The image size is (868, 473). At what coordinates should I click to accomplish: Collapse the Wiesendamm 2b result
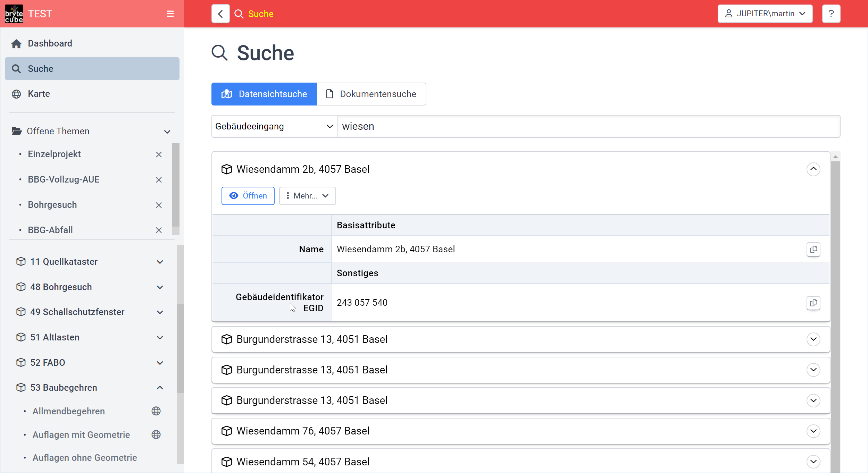(x=813, y=169)
